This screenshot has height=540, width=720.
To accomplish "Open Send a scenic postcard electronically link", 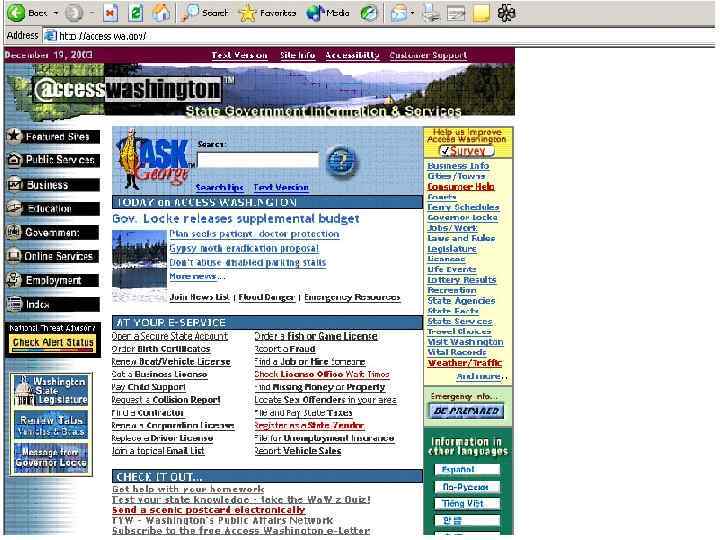I will click(x=209, y=510).
